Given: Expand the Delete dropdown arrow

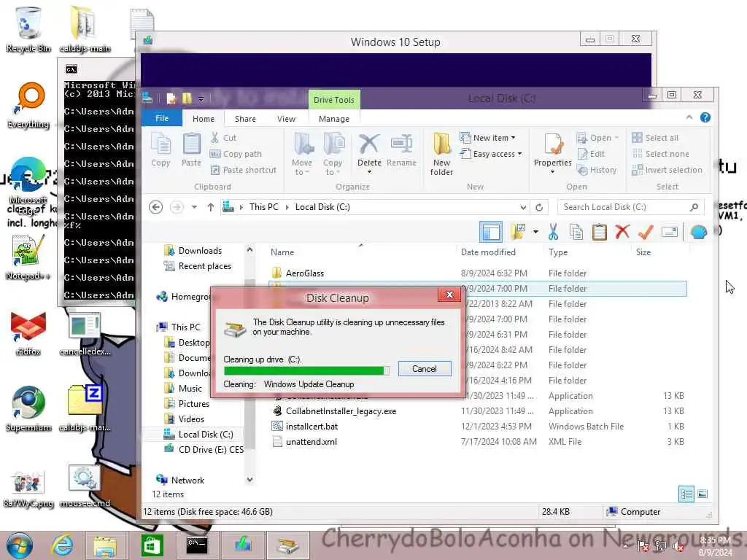Looking at the screenshot, I should (x=369, y=172).
